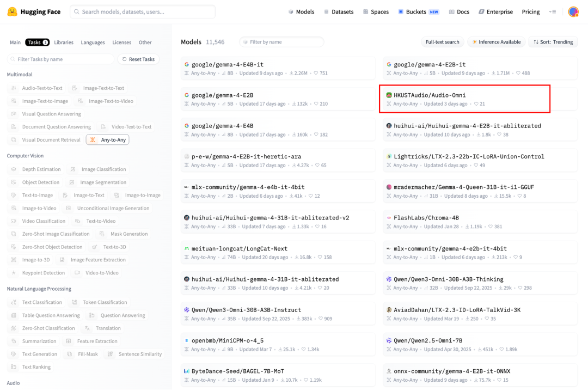The image size is (588, 391).
Task: Focus the search models, datasets, users field
Action: pos(143,11)
